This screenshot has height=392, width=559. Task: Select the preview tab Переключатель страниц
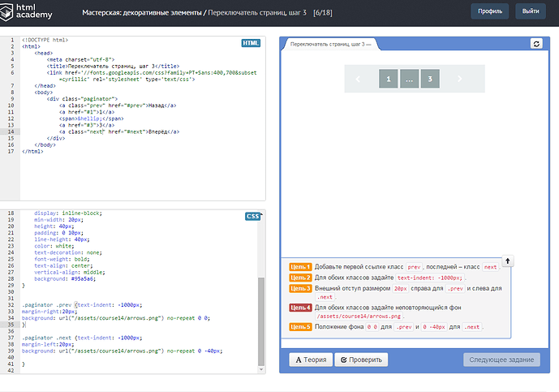[x=330, y=44]
